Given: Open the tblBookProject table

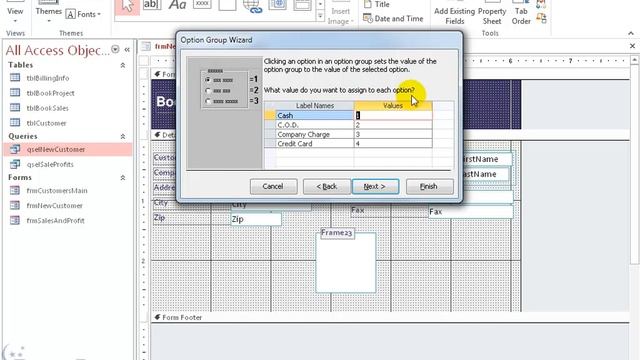Looking at the screenshot, I should coord(51,93).
